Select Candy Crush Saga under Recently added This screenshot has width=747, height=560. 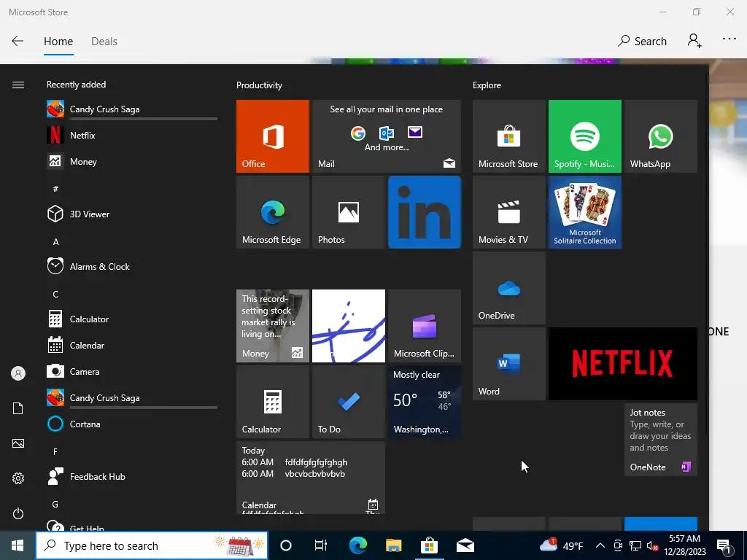pyautogui.click(x=132, y=109)
